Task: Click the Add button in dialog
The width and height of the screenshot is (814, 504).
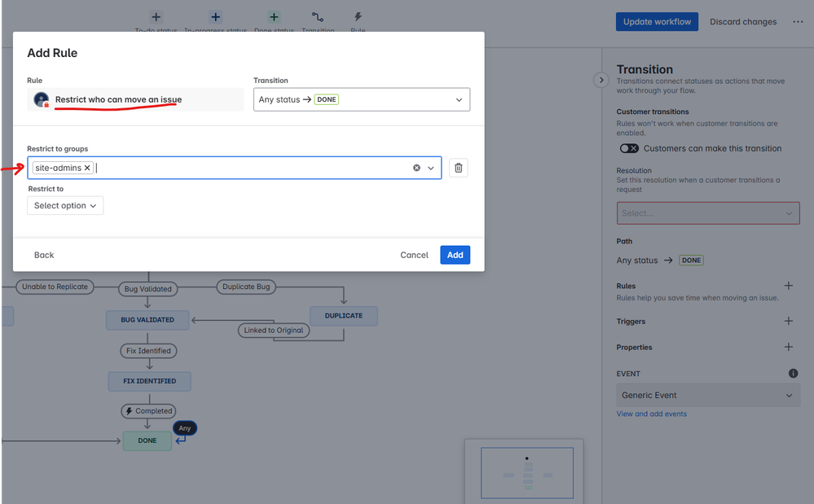Action: tap(455, 255)
